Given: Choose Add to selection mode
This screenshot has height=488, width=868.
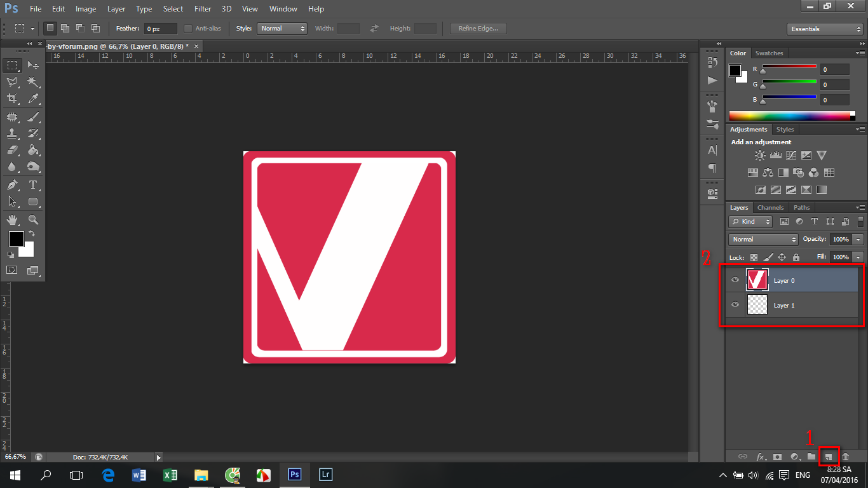Looking at the screenshot, I should pyautogui.click(x=65, y=28).
